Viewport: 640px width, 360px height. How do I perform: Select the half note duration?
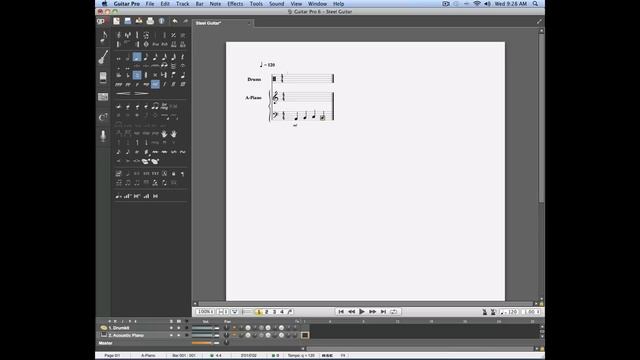[x=128, y=57]
